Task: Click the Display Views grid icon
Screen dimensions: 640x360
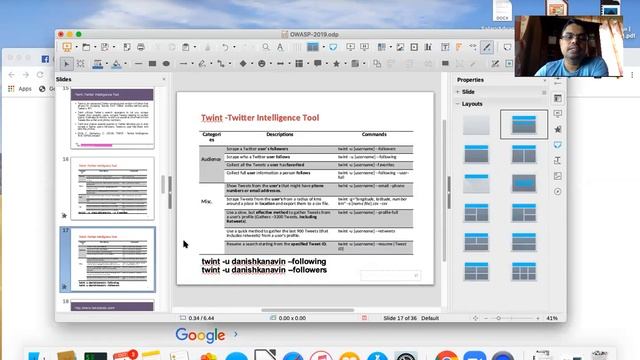Action: 313,47
